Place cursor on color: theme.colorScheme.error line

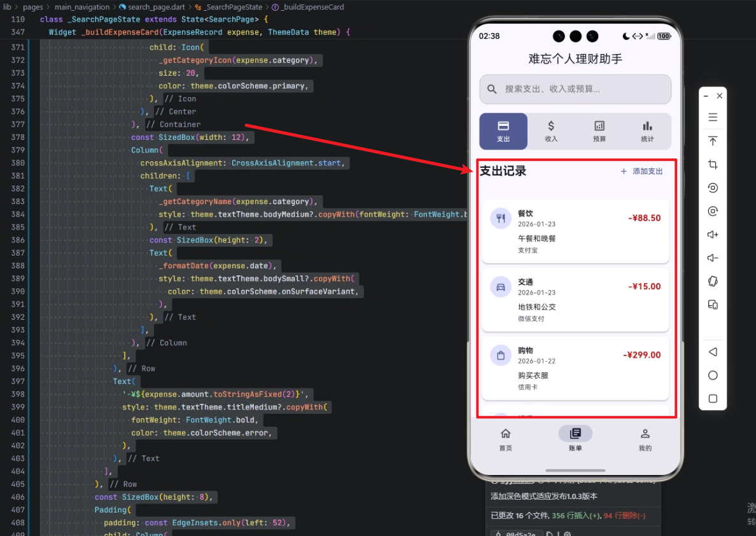[202, 433]
